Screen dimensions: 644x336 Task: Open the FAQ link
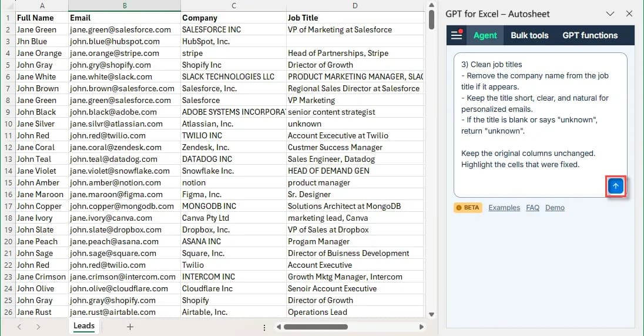point(532,208)
